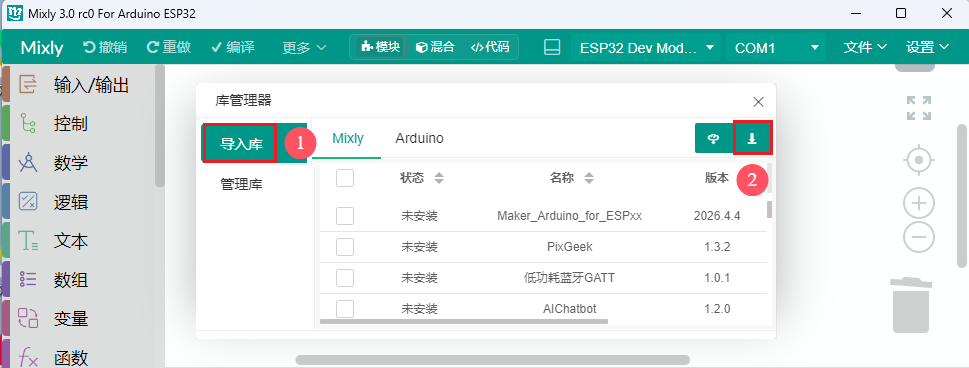Toggle the bottom panel layout icon

tap(552, 47)
